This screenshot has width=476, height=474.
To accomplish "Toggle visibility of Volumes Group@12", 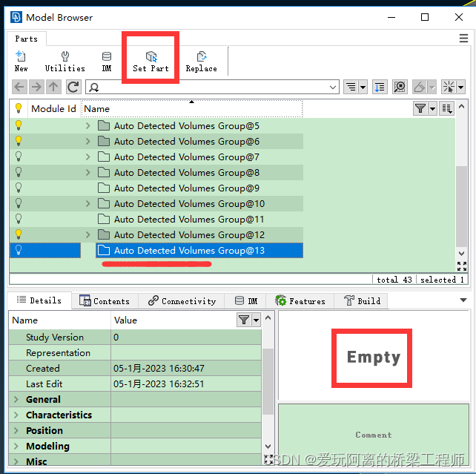I will [x=19, y=234].
